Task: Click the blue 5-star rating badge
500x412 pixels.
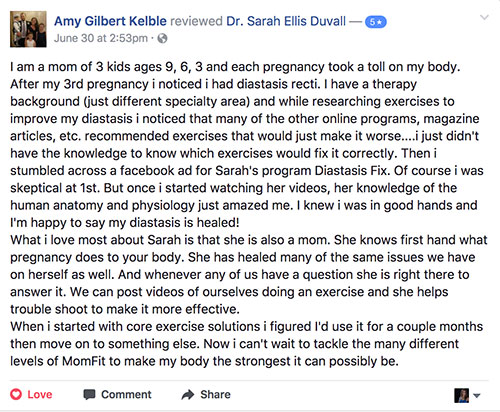Action: 376,22
